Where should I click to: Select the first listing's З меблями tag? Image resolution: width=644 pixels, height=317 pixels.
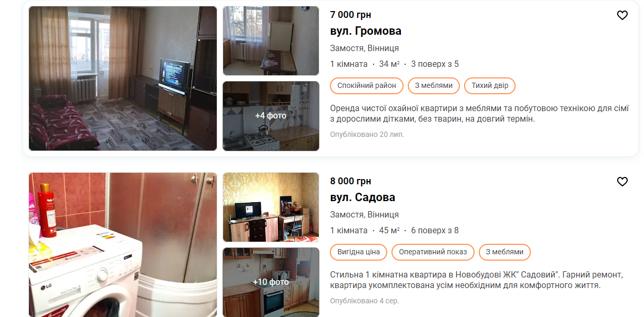[434, 86]
